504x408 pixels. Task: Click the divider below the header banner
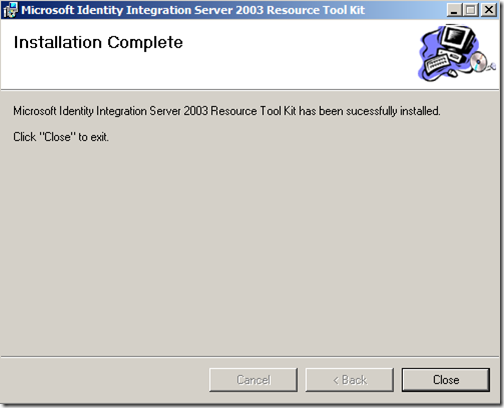[x=250, y=89]
